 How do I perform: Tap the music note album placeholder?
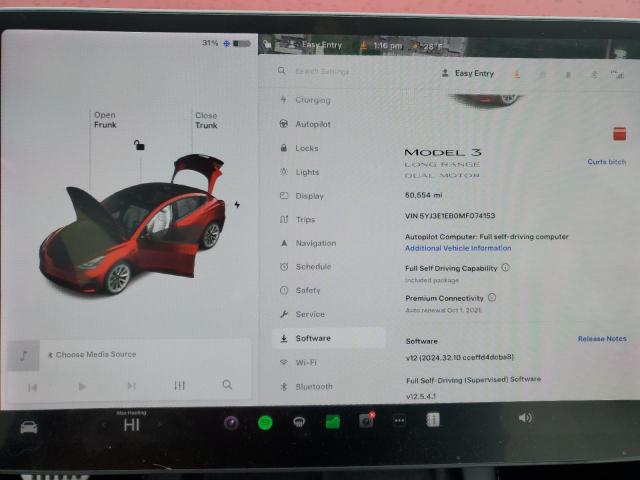pos(24,356)
